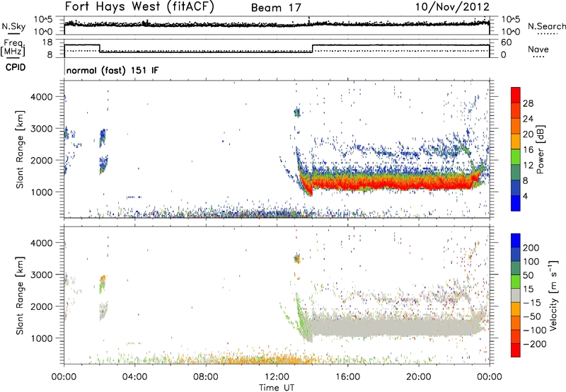Click the 'N.Sky' legend label

pos(13,26)
